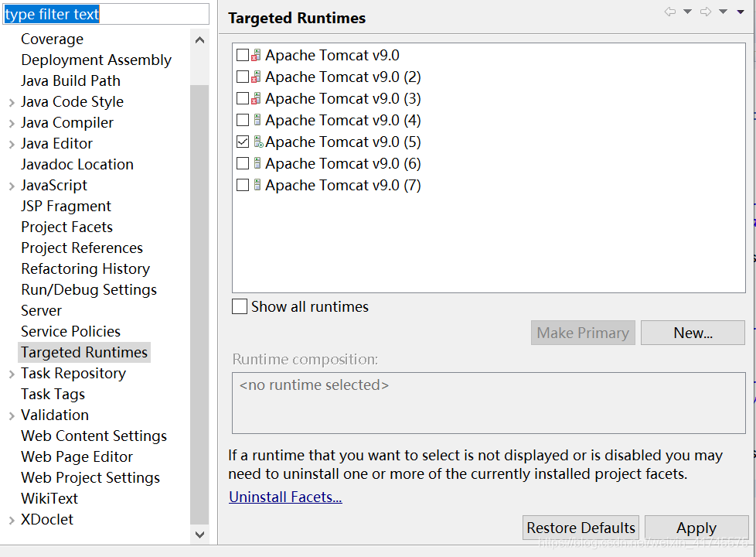Screen dimensions: 756x557
Task: Click the view menu triangle at top right
Action: coord(741,11)
